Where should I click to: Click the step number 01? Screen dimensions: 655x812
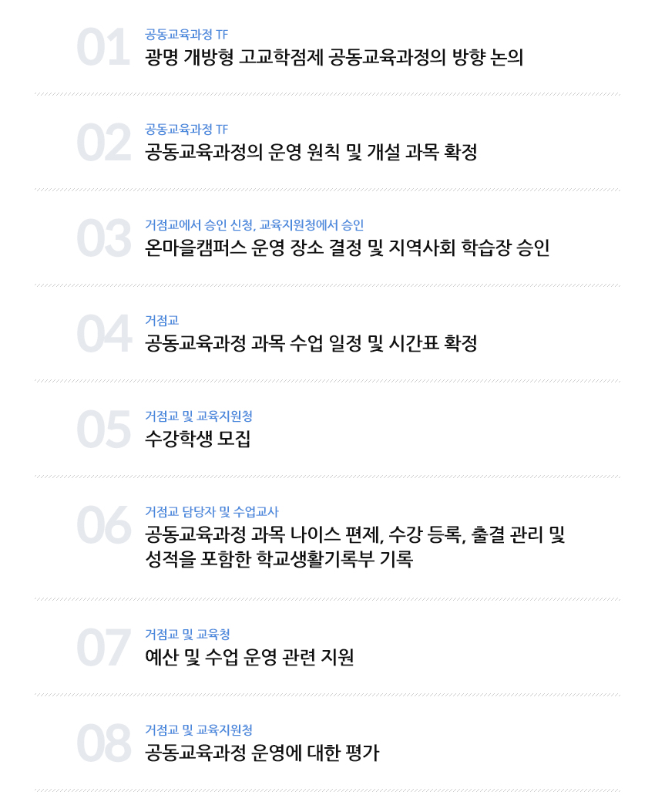(x=102, y=48)
